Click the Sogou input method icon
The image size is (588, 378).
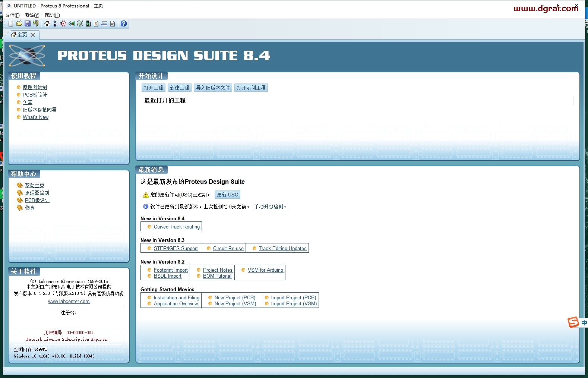point(573,322)
